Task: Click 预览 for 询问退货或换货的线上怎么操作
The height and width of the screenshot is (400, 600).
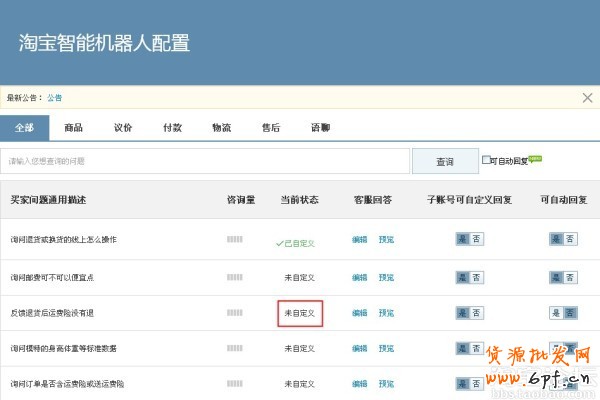Action: click(386, 240)
